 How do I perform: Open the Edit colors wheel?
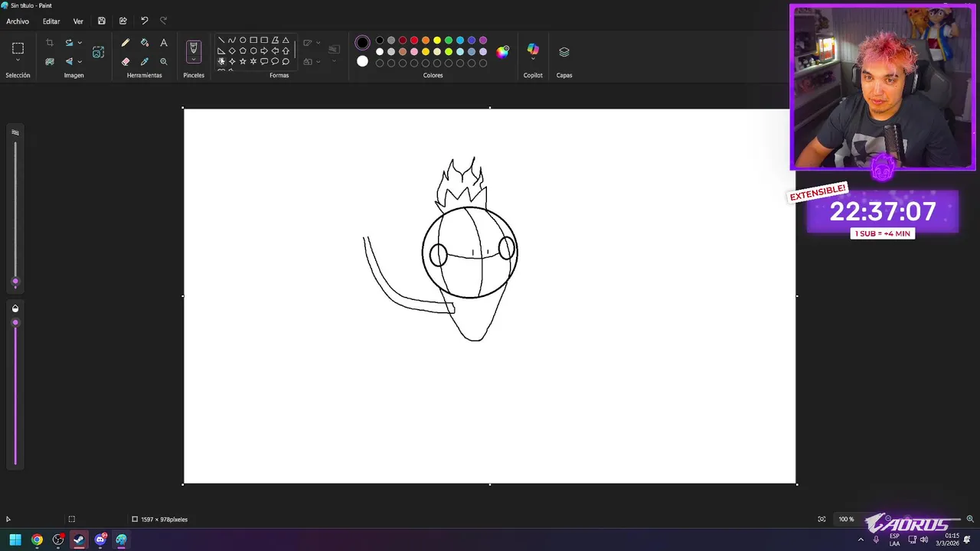[x=502, y=52]
